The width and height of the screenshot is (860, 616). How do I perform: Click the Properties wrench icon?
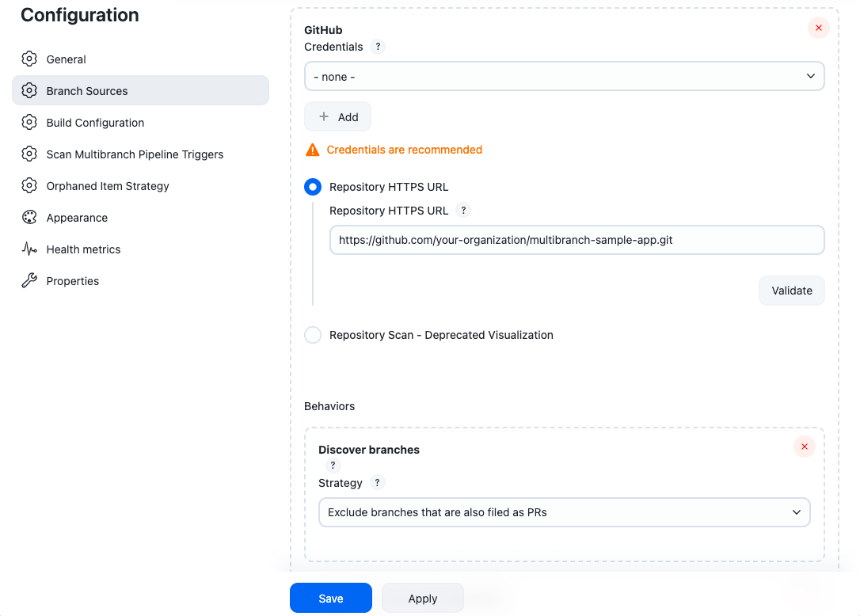29,281
